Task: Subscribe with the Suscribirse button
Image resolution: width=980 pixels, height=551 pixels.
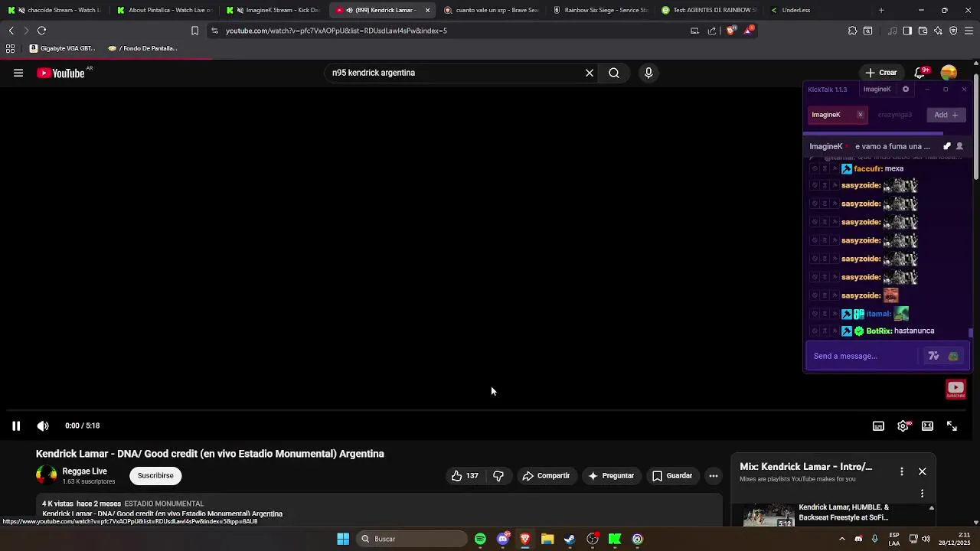Action: point(155,476)
